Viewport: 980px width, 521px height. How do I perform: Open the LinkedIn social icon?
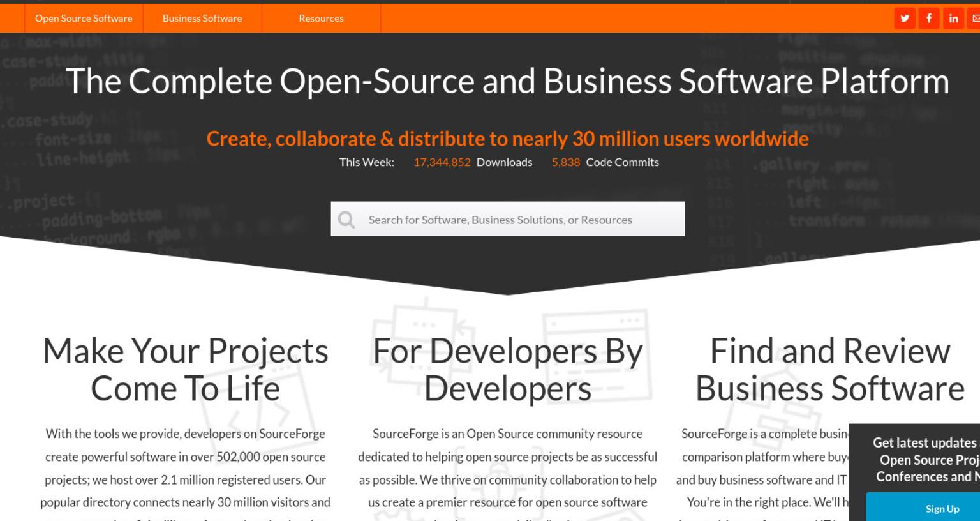click(953, 19)
